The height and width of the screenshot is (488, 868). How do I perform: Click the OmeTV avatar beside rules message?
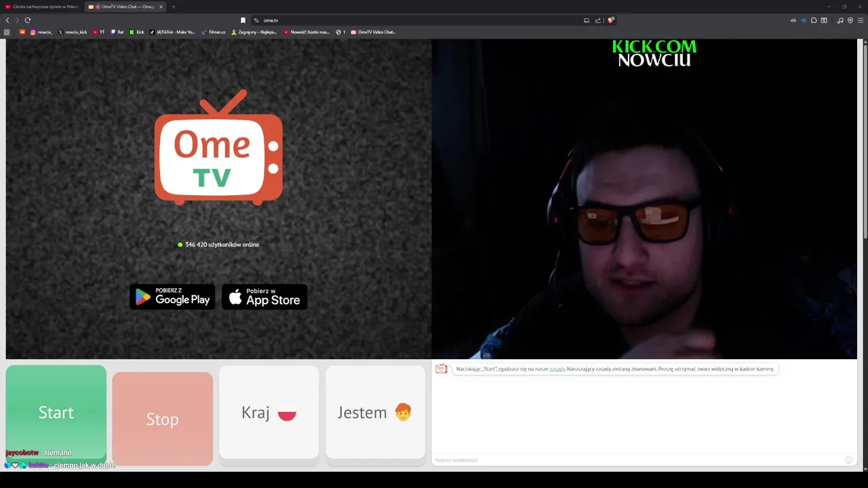coord(441,369)
